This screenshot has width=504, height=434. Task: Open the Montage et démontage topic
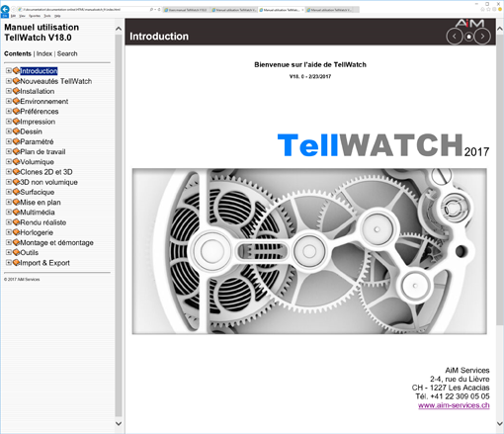pos(56,242)
